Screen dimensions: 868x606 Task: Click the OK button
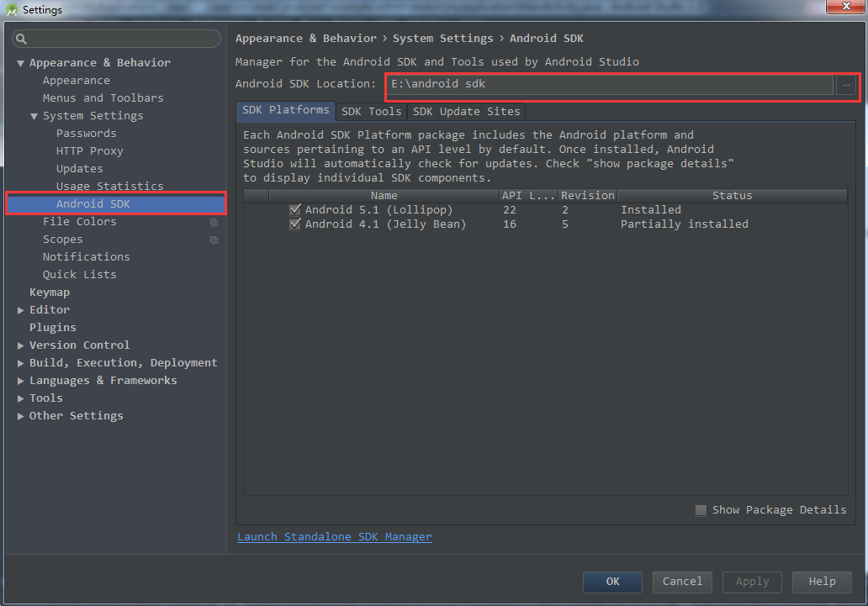click(612, 582)
